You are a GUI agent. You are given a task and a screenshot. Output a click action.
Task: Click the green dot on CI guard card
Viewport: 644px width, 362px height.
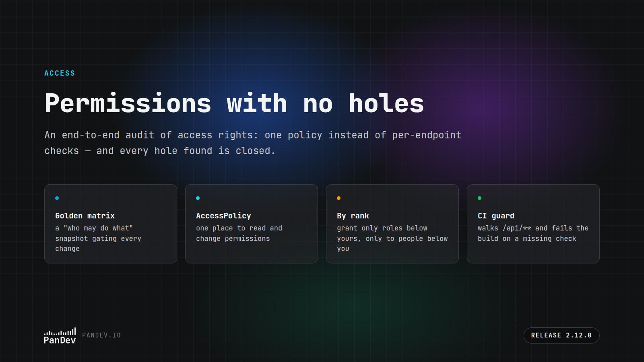(480, 198)
